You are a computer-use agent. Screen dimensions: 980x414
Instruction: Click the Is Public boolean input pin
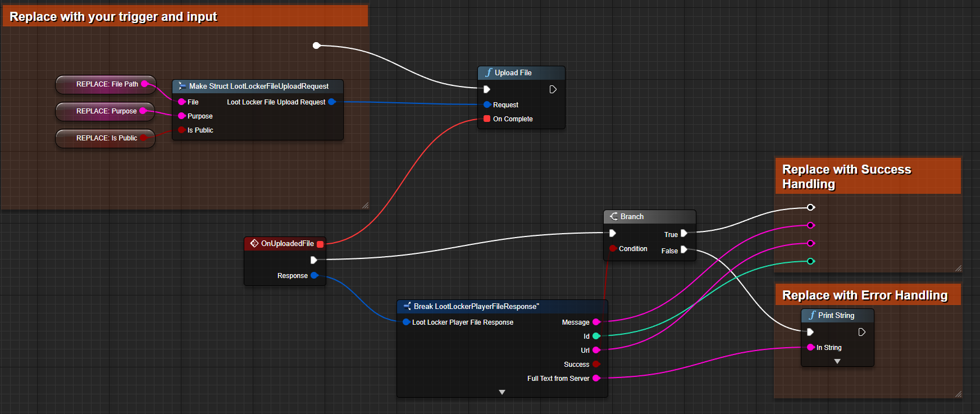coord(181,130)
